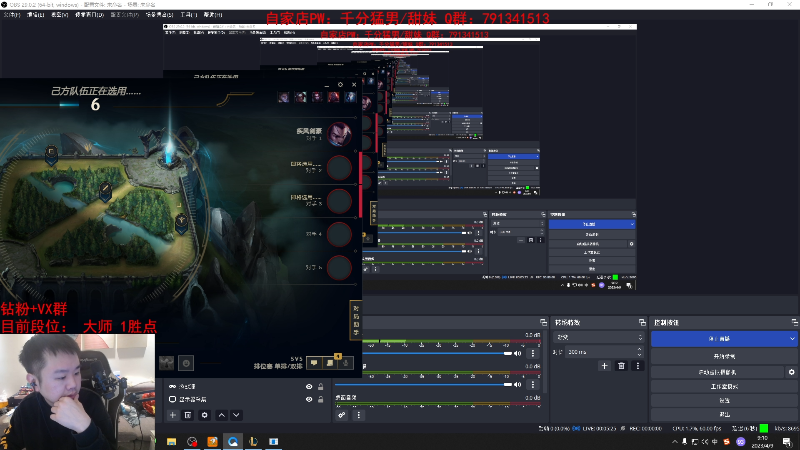Open the View menu

point(60,15)
